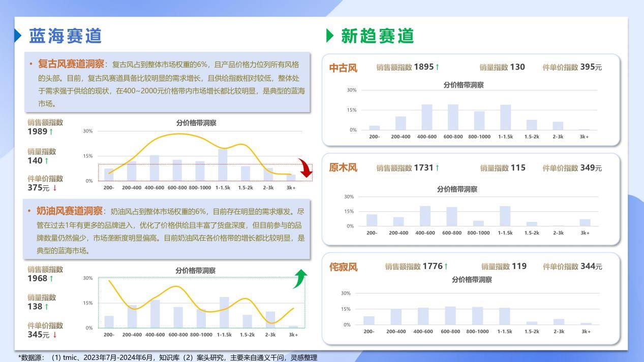Click the 销售额指数 value 1968
This screenshot has height=362, width=644.
pos(37,278)
